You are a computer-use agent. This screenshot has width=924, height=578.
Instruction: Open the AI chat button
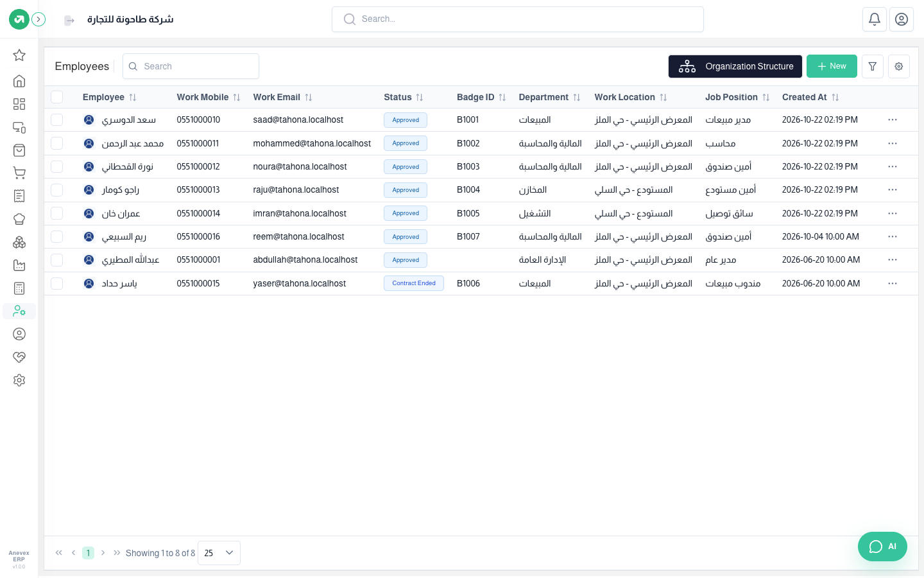[x=882, y=547]
